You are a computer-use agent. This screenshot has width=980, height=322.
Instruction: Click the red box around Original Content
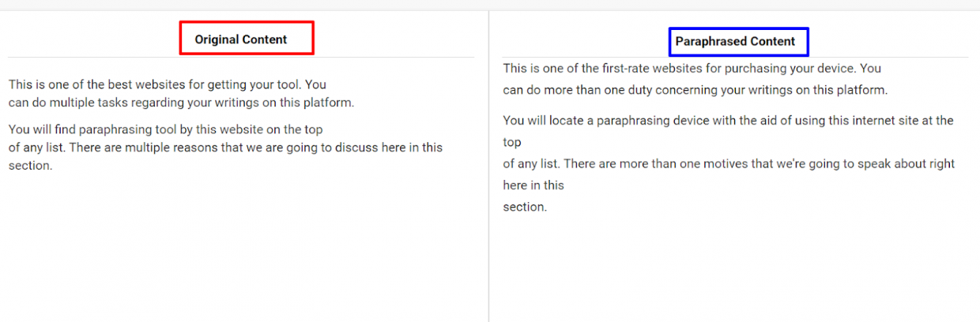click(247, 38)
